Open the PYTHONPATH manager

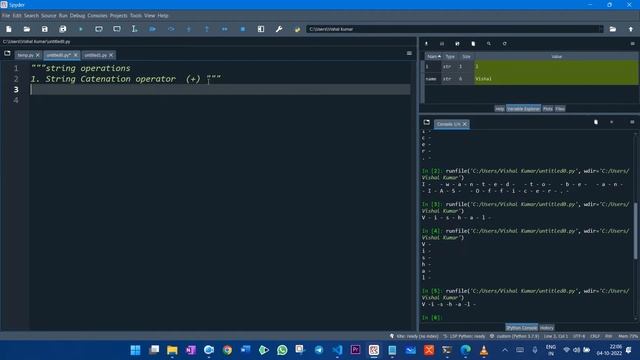coord(297,29)
